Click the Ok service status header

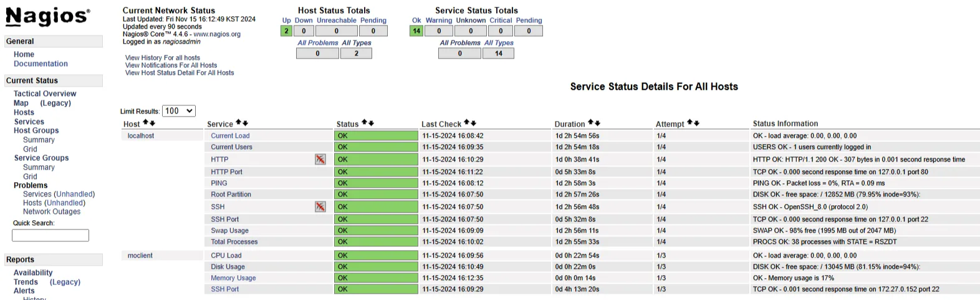[416, 21]
